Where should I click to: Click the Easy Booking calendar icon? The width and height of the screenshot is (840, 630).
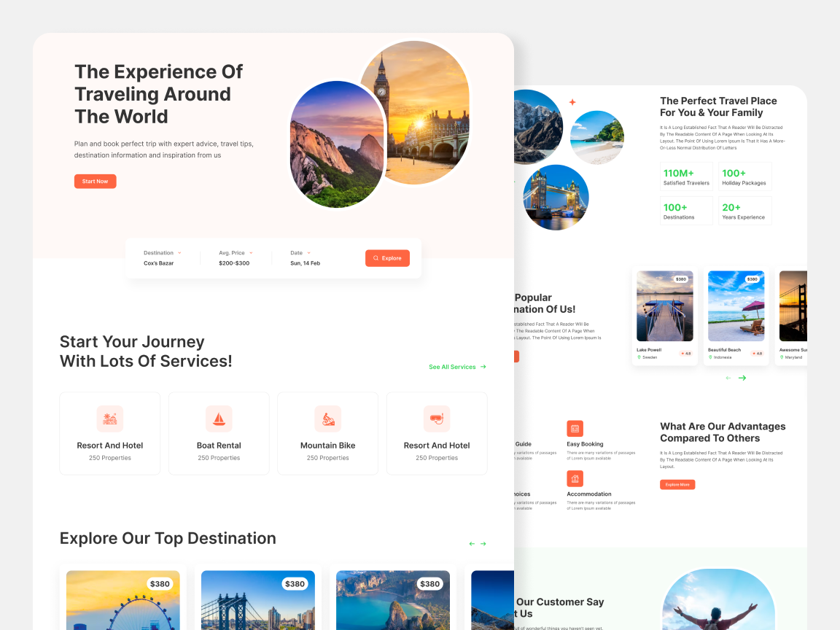(x=575, y=428)
